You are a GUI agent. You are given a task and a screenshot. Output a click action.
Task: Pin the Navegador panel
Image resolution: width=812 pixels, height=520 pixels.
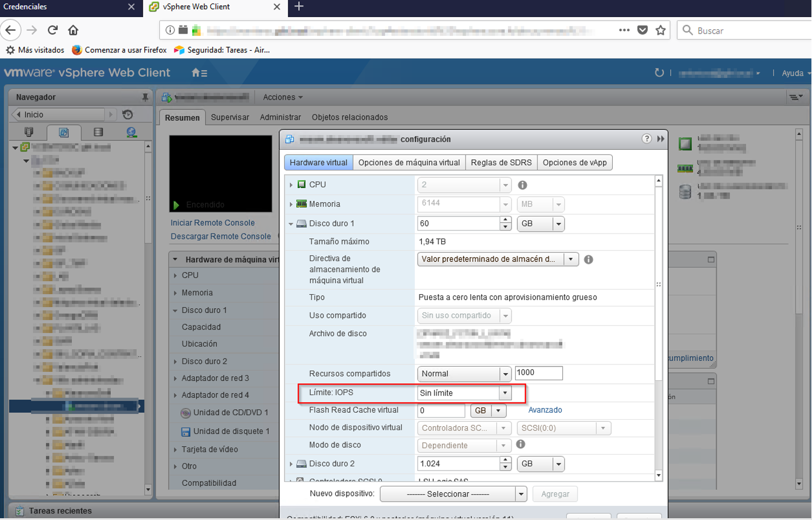[145, 97]
